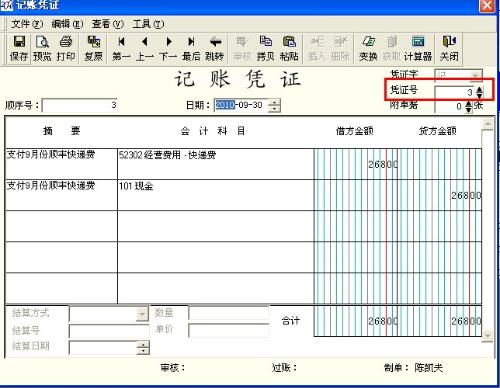The image size is (500, 388).
Task: Click the 会计科目 column header
Action: 213,131
